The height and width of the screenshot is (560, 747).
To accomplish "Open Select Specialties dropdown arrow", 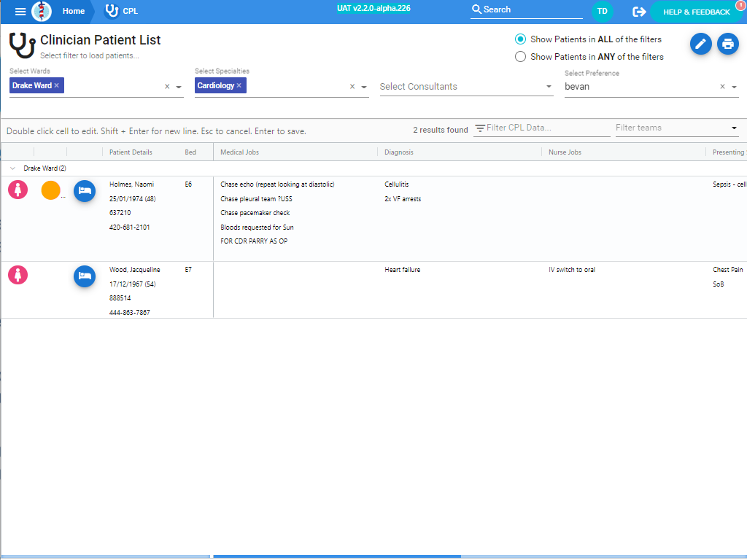I will coord(364,87).
